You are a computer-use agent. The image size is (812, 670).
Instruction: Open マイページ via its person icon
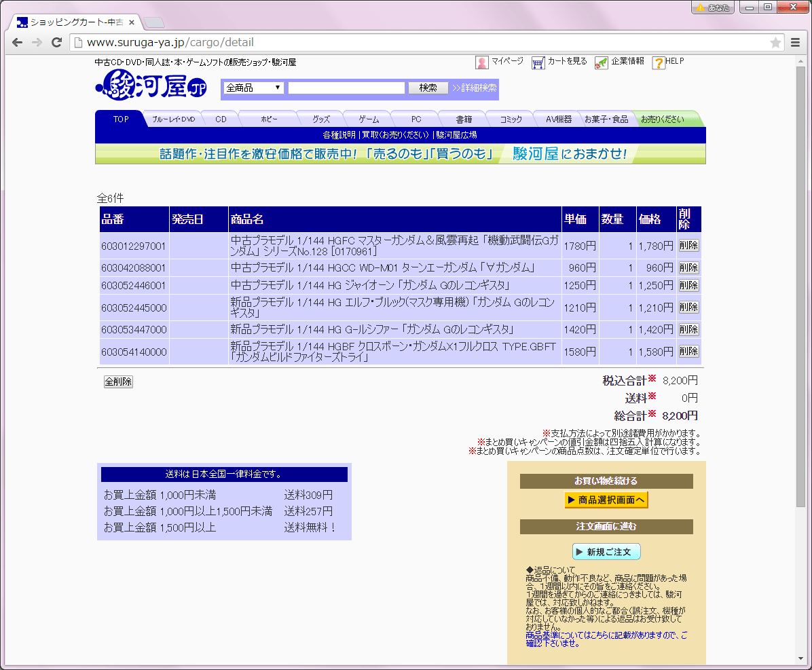pos(481,62)
